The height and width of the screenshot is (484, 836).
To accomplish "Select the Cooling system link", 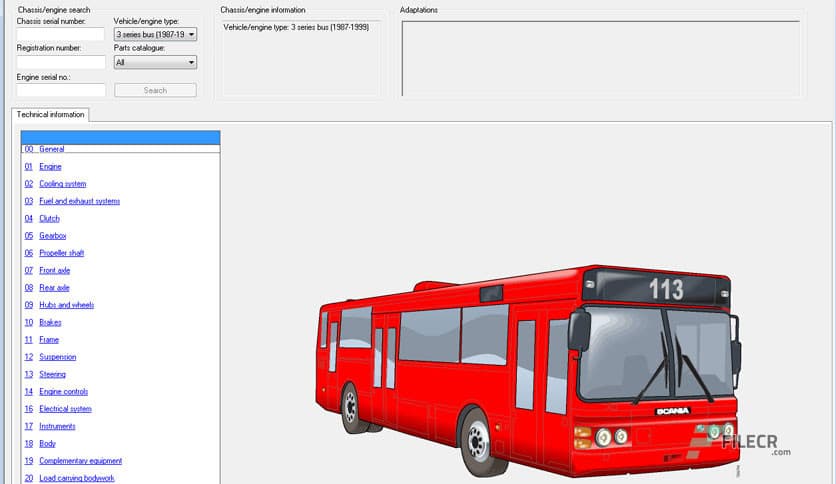I will coord(62,184).
